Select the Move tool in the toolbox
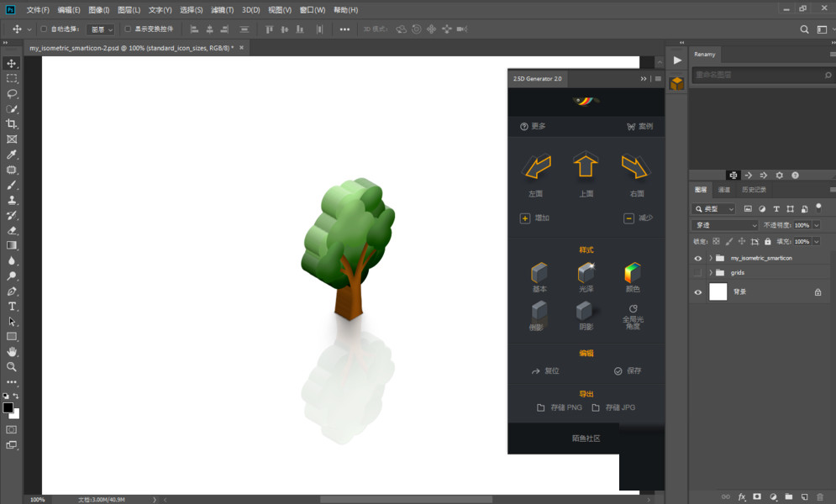This screenshot has width=836, height=504. [x=11, y=63]
